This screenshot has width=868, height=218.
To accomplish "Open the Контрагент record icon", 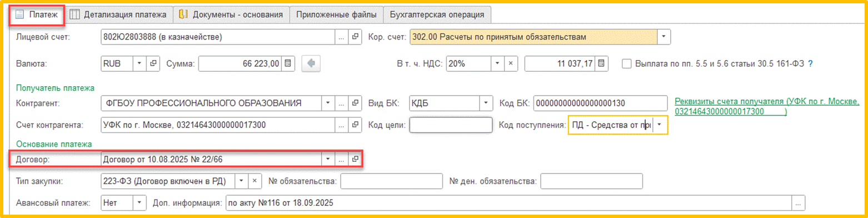I will tap(356, 103).
